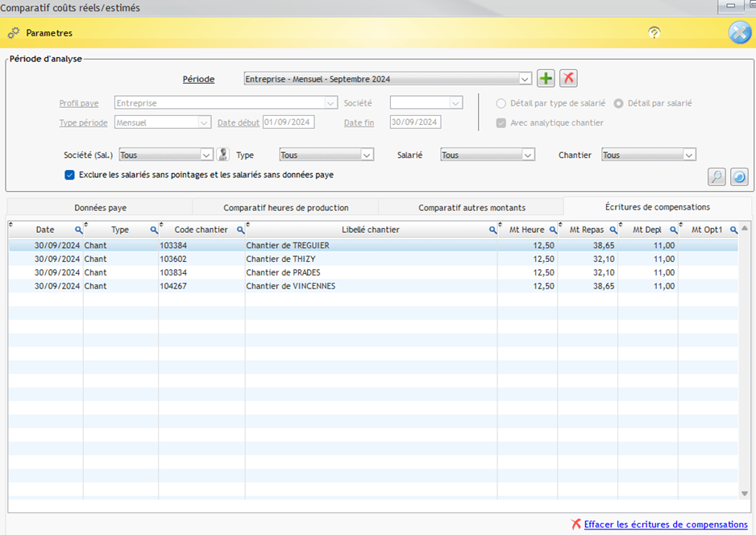Click the underlined Période label link

pyautogui.click(x=198, y=79)
